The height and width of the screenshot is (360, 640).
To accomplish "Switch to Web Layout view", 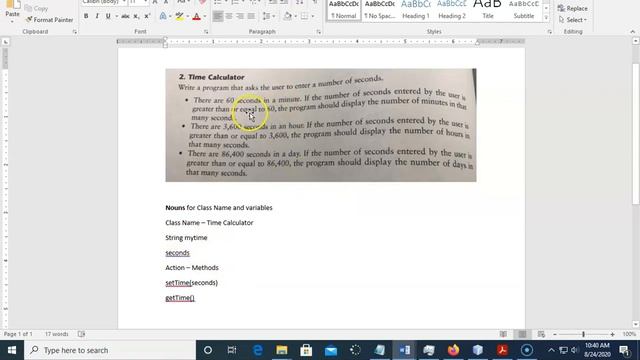I will coord(541,334).
